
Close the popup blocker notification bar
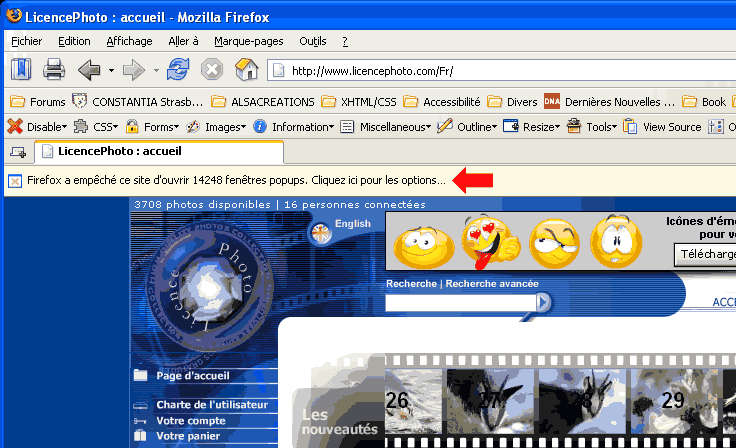click(15, 181)
